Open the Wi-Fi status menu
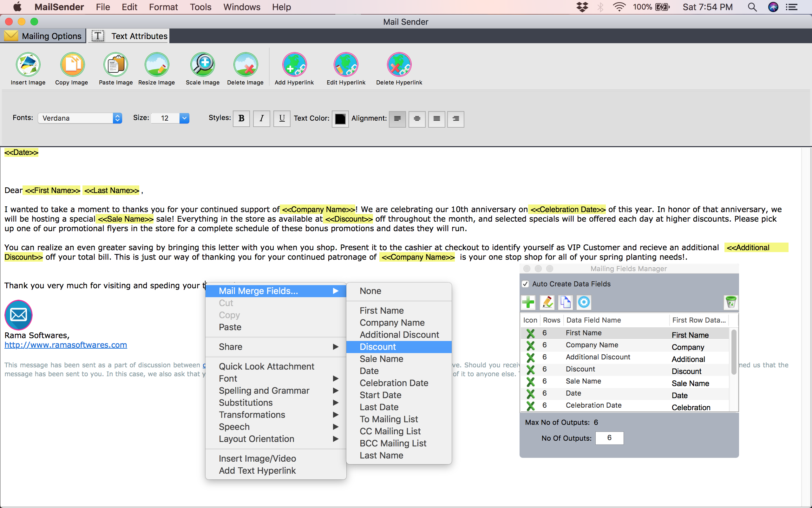812x508 pixels. [619, 7]
